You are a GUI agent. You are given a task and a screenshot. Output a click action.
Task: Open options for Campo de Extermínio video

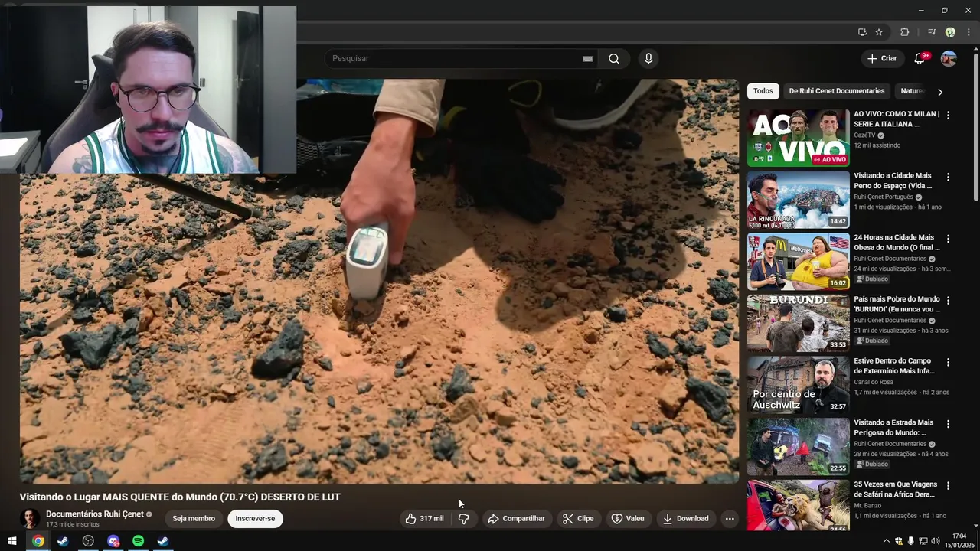948,362
